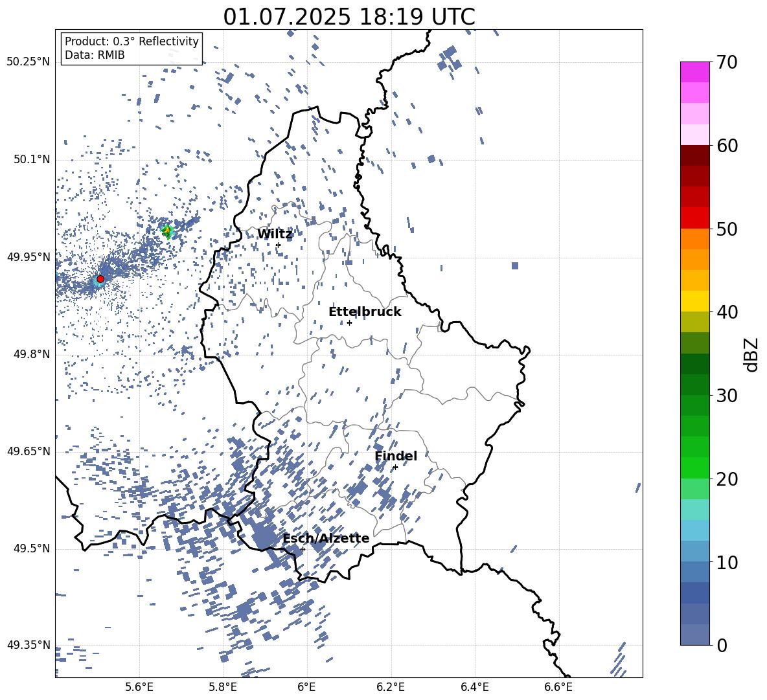Click the 6.4°E longitude label
Image resolution: width=767 pixels, height=700 pixels.
(x=474, y=687)
